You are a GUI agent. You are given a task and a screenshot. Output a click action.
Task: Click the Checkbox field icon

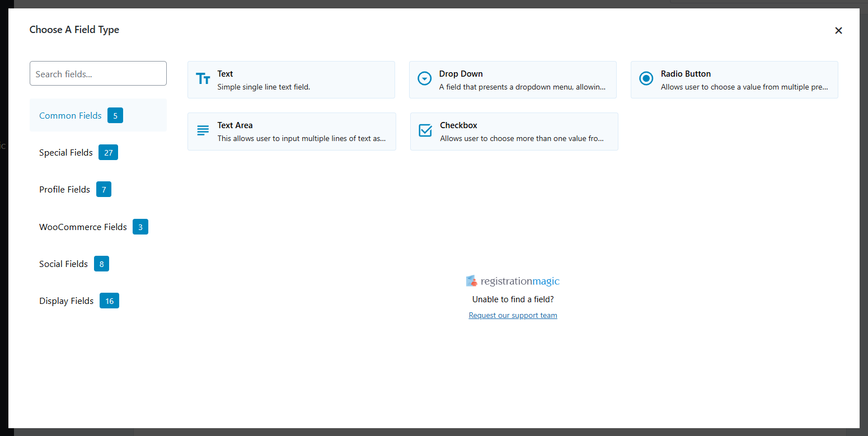click(425, 130)
